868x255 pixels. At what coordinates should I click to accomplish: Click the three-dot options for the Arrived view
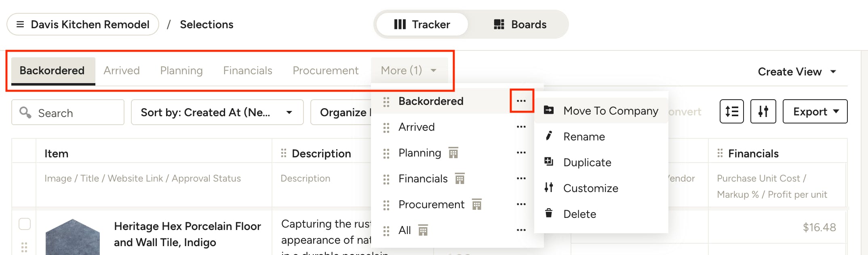pos(521,127)
